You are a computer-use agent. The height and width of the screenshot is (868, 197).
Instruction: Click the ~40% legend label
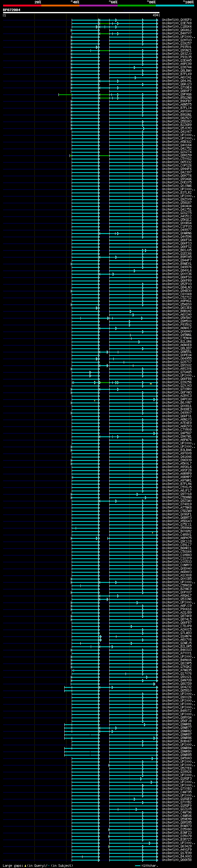tap(75, 2)
